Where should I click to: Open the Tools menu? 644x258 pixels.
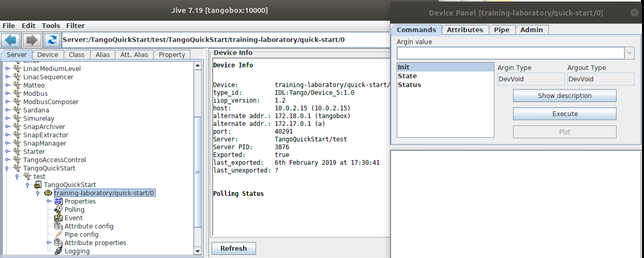click(x=51, y=26)
